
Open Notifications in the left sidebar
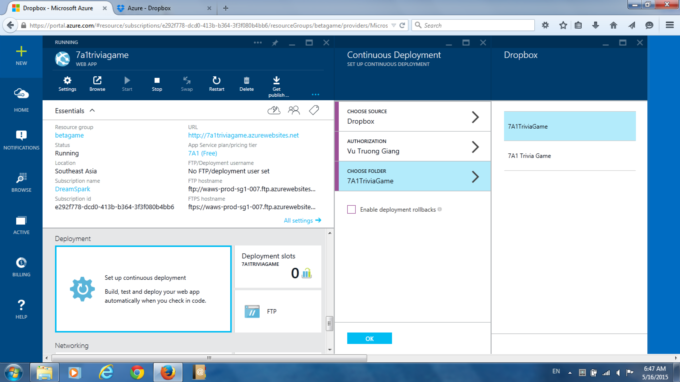click(x=21, y=140)
